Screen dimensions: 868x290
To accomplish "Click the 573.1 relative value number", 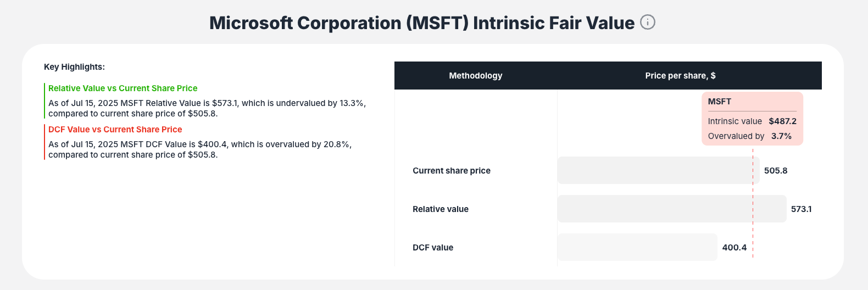I will click(x=801, y=209).
